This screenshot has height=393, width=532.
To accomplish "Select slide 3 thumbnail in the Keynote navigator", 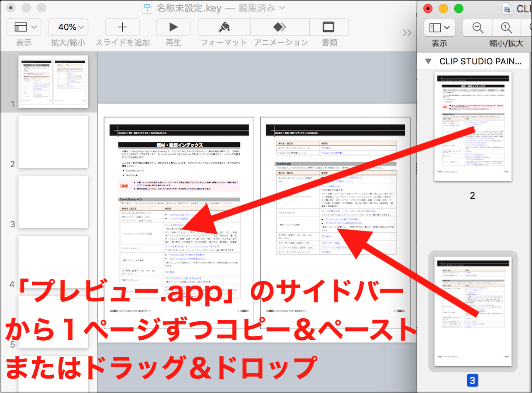I will click(53, 202).
